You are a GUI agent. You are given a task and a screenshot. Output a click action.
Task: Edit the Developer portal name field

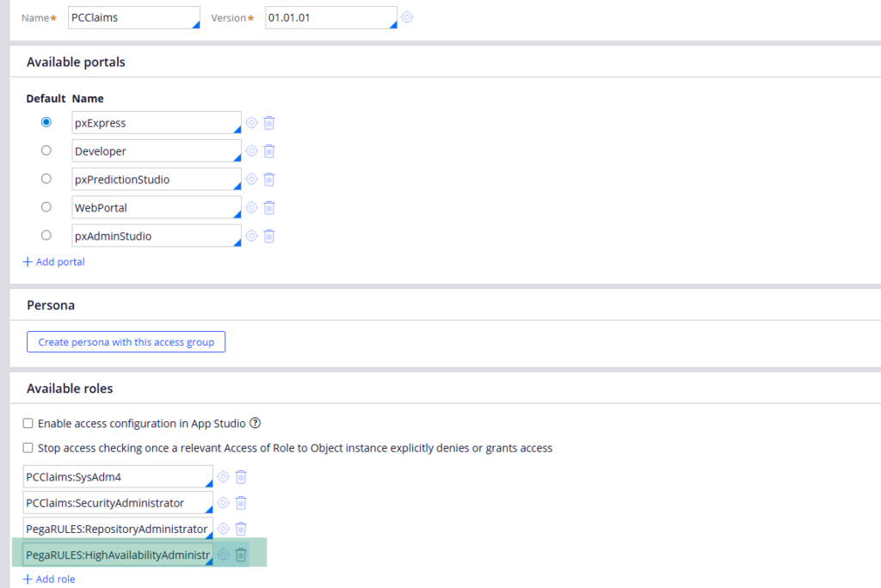click(x=157, y=150)
